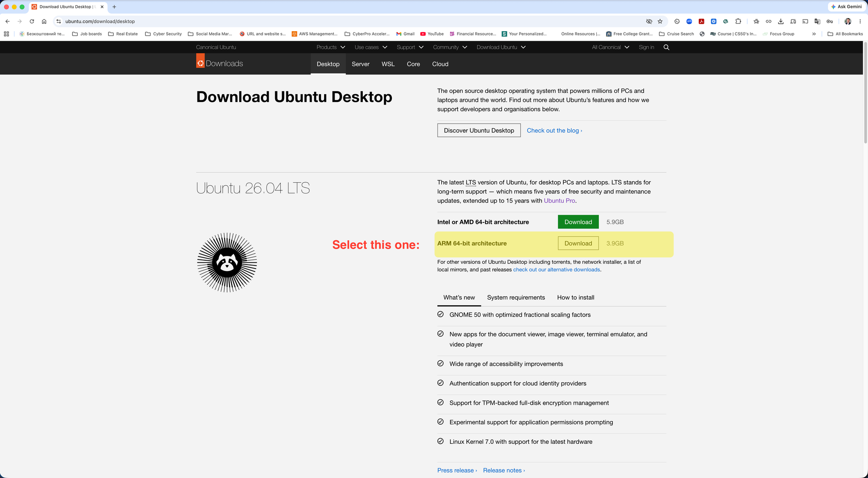Open a new browser tab with plus
This screenshot has width=868, height=478.
pyautogui.click(x=114, y=7)
